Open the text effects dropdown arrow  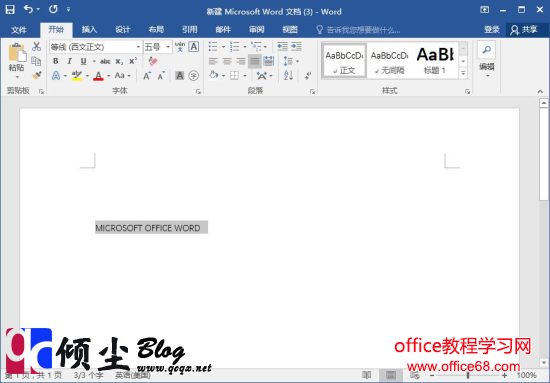click(x=65, y=76)
